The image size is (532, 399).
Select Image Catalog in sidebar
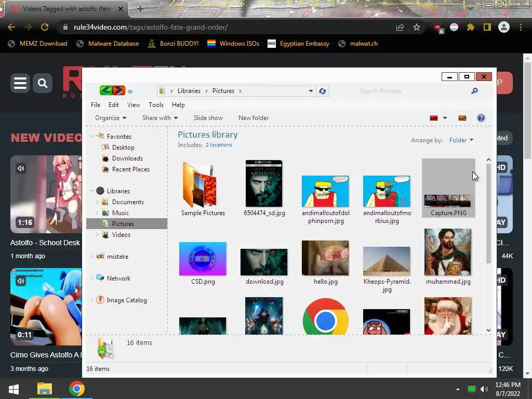[x=122, y=300]
